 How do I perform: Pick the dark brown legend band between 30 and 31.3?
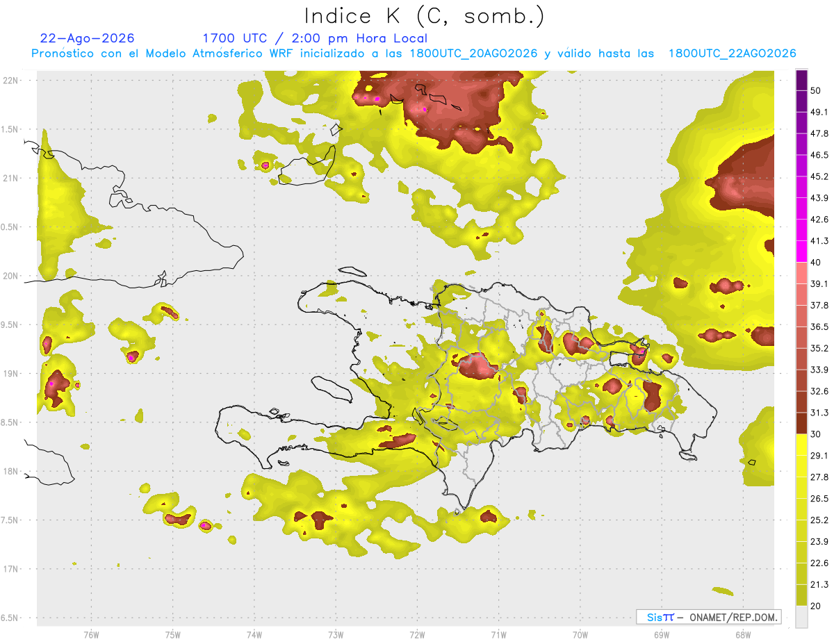click(801, 423)
